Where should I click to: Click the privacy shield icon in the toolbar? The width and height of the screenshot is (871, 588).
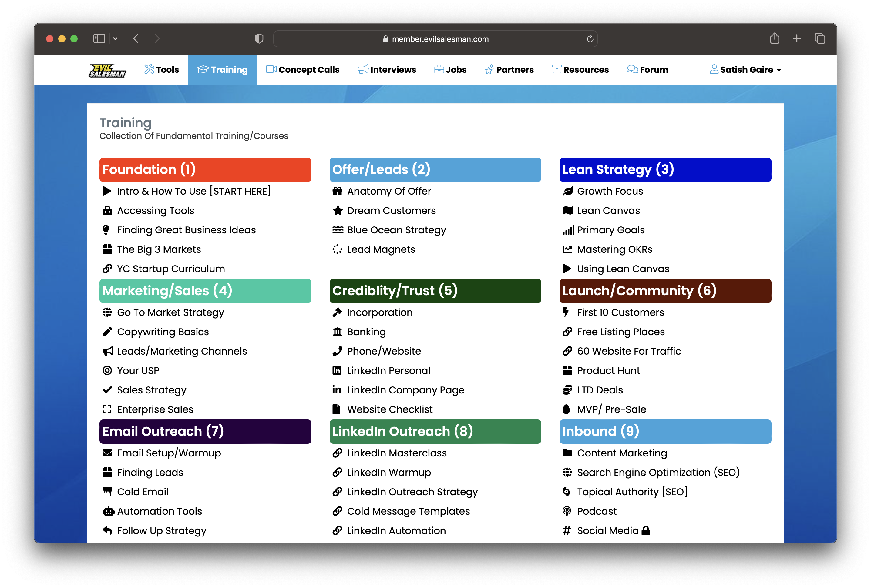point(259,38)
